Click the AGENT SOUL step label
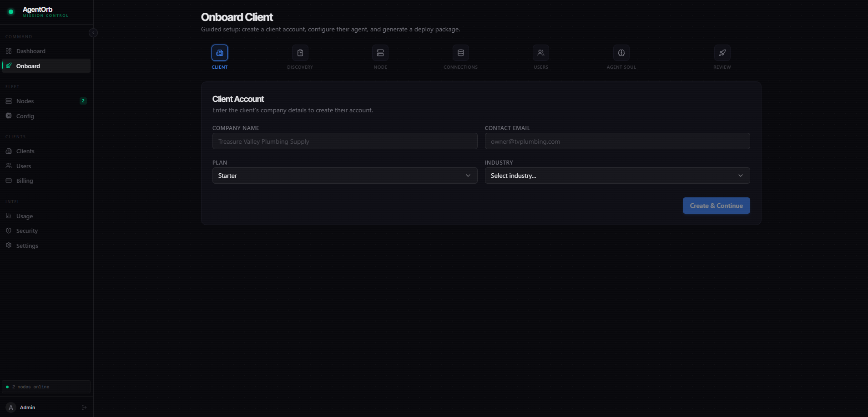This screenshot has height=417, width=868. 621,67
